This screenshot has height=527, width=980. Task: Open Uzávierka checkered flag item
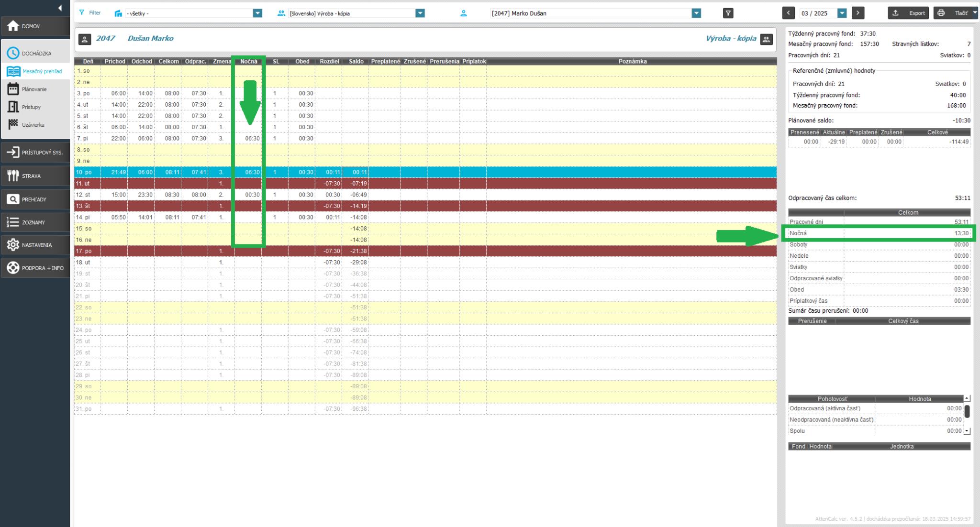13,125
